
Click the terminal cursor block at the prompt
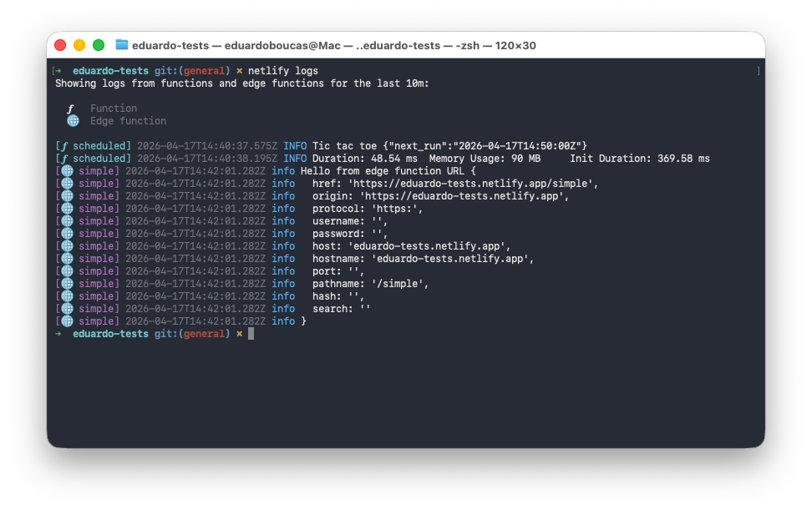(x=251, y=334)
